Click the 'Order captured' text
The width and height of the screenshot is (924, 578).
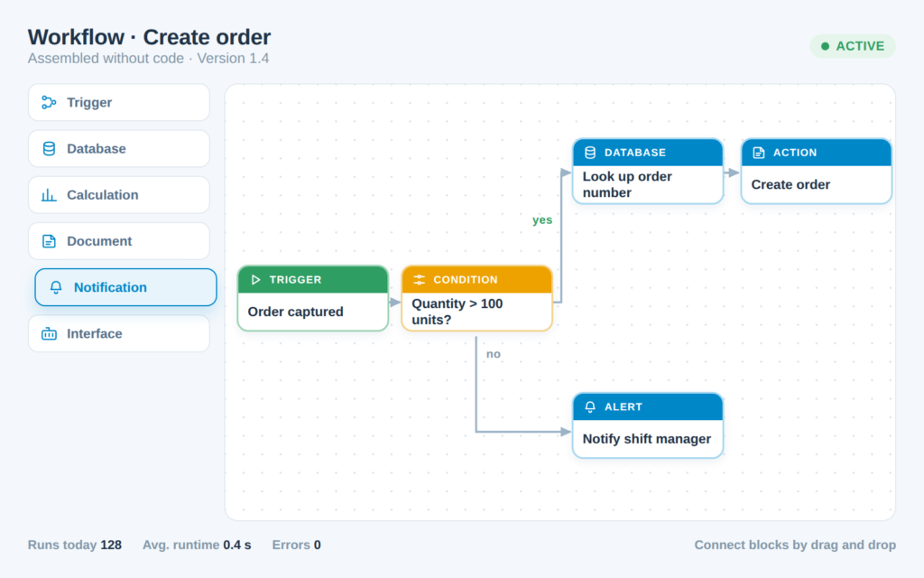295,312
